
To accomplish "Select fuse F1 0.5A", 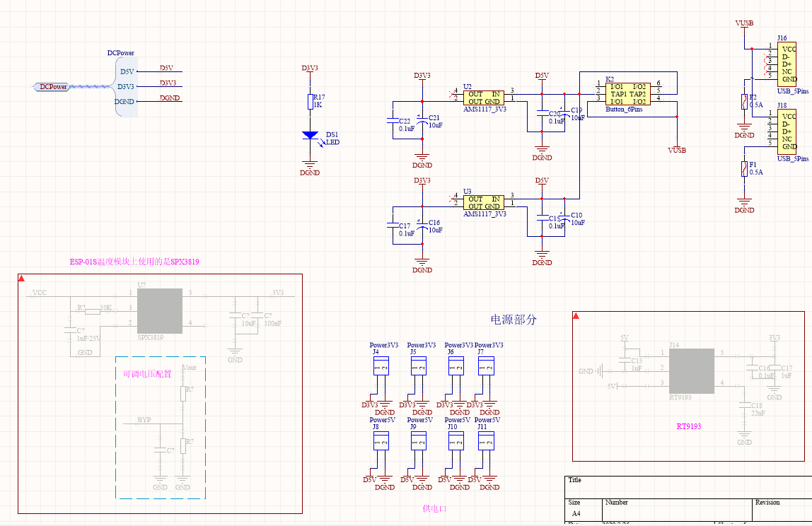I will pyautogui.click(x=744, y=169).
